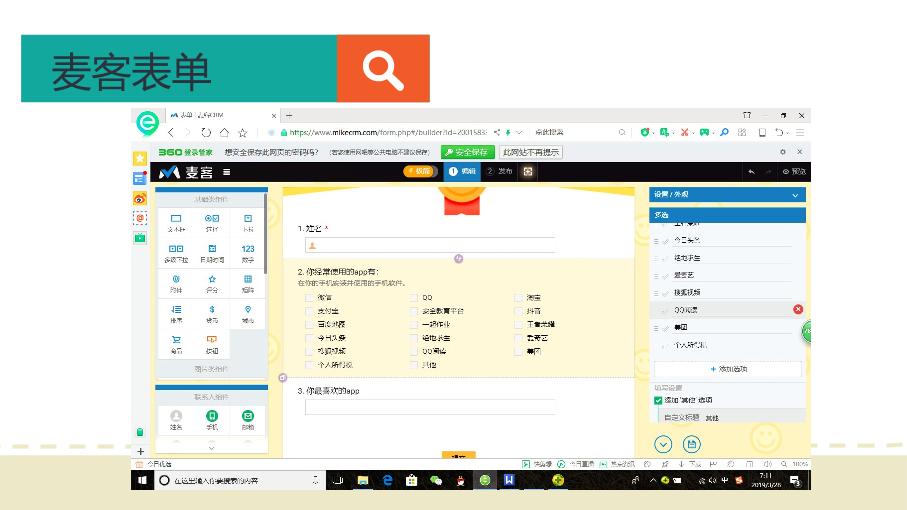The image size is (907, 510).
Task: Check the 抖音 option checkbox
Action: 518,311
